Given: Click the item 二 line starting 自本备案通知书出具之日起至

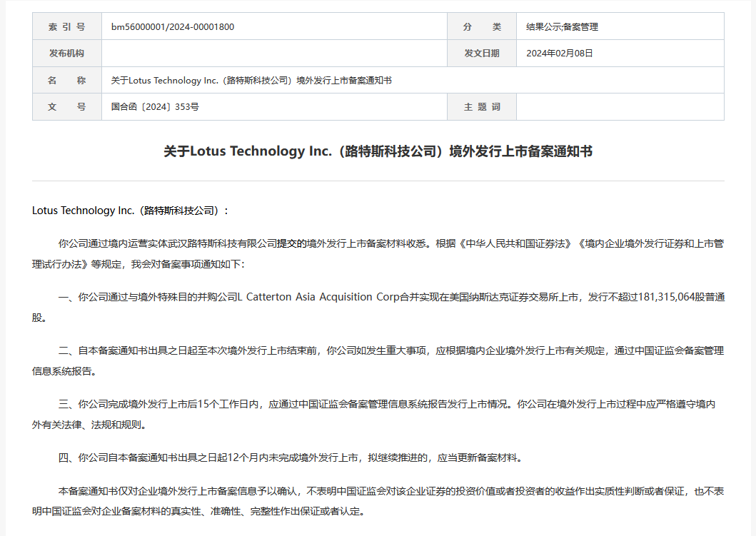Looking at the screenshot, I should (391, 350).
